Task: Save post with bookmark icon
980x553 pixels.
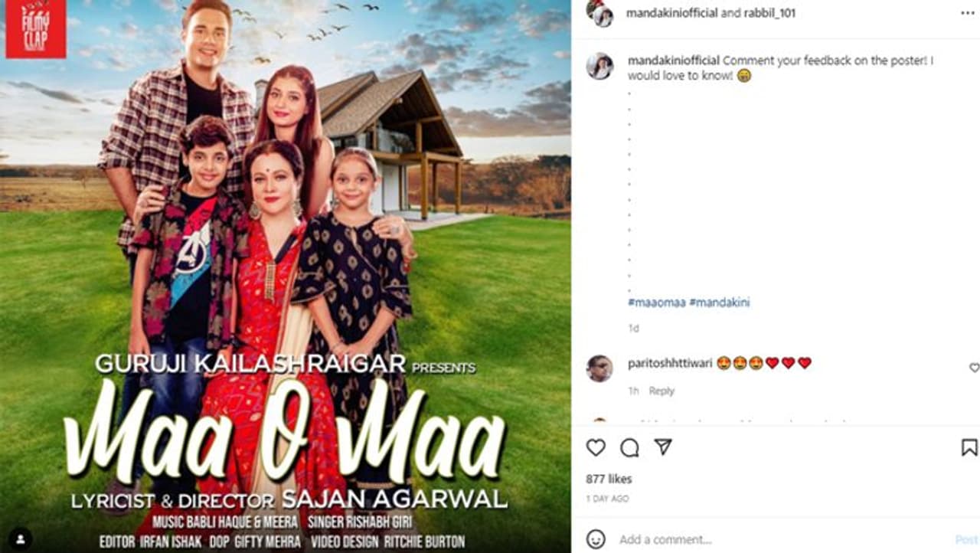Action: coord(969,447)
